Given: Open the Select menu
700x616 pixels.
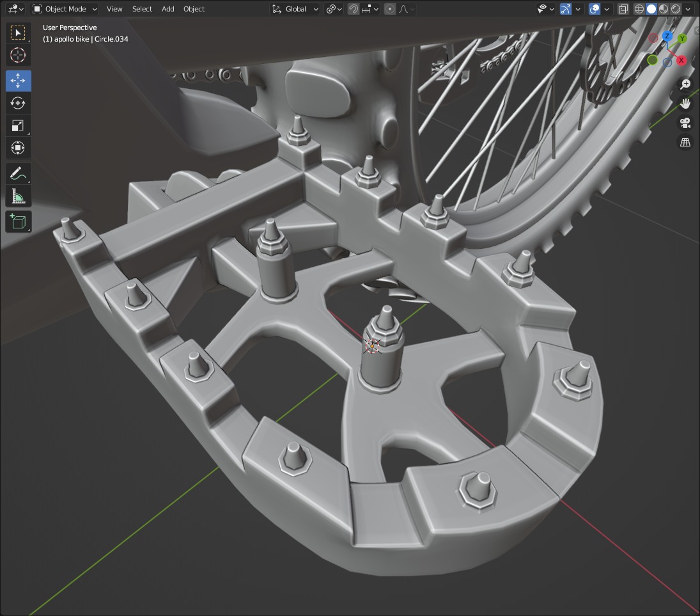Looking at the screenshot, I should (x=142, y=9).
